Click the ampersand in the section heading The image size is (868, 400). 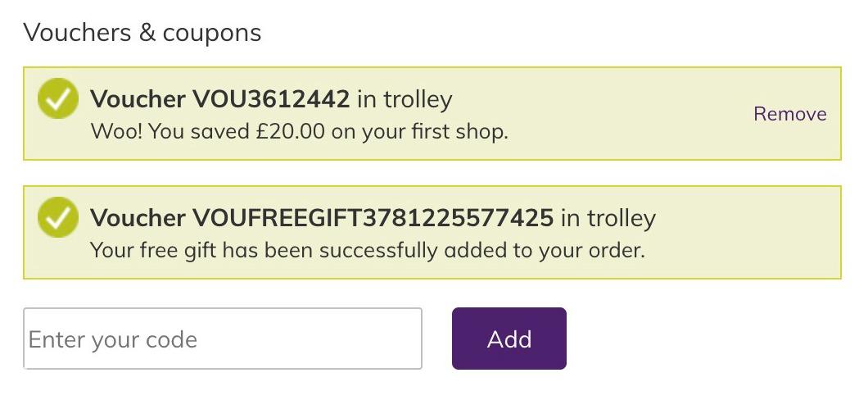pos(147,33)
